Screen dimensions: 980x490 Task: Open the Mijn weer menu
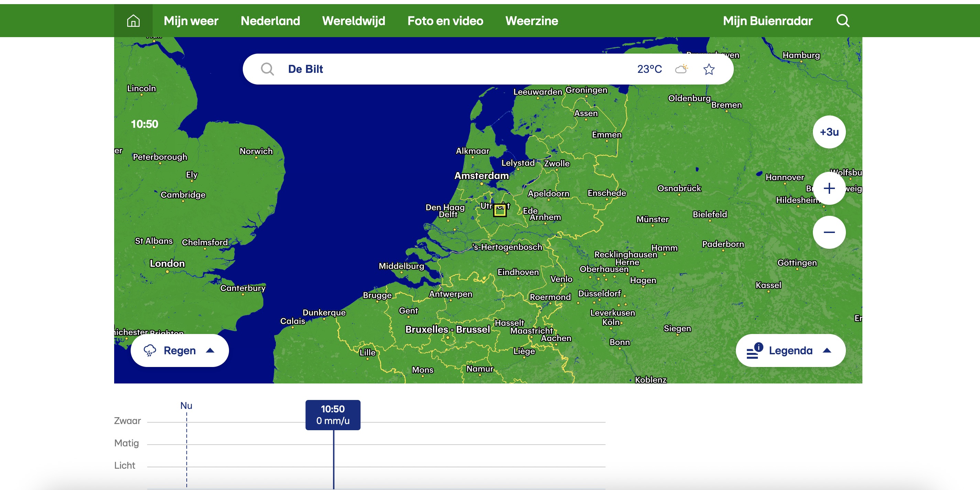coord(191,21)
